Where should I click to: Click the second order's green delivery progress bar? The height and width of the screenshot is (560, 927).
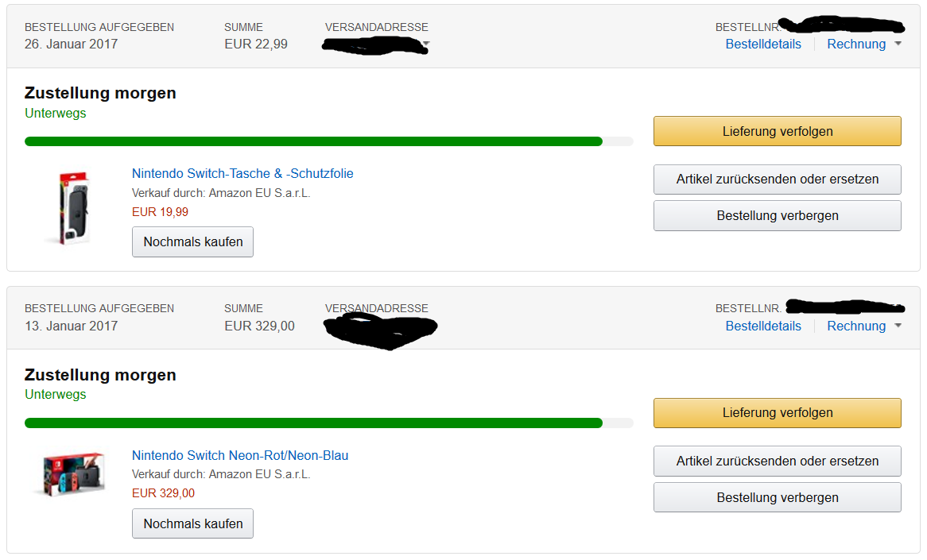click(x=313, y=423)
